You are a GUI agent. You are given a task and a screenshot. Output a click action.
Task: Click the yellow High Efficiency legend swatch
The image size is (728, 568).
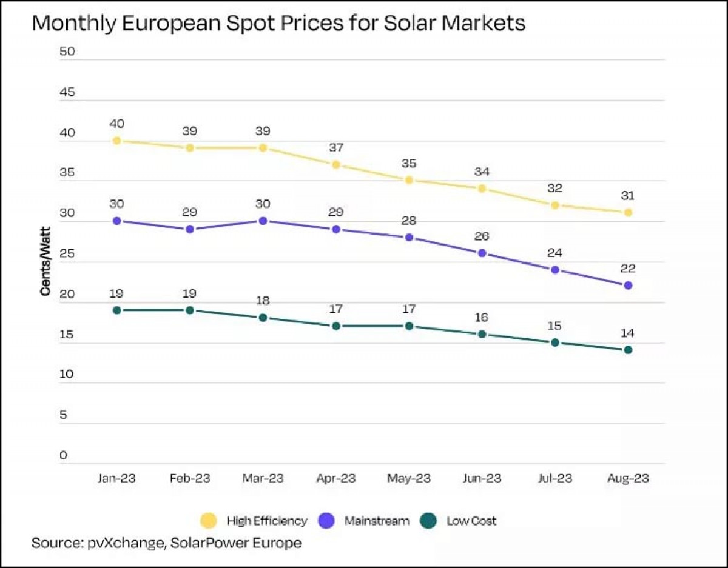tap(209, 521)
